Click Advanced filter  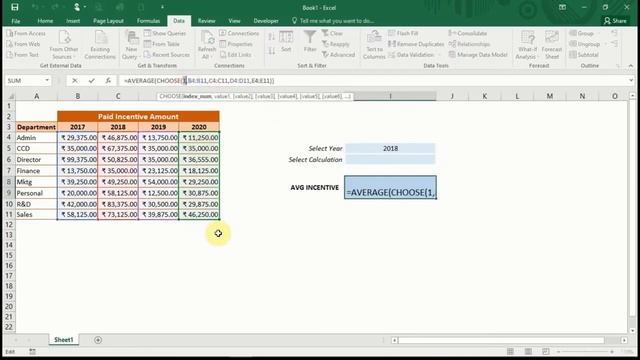(x=338, y=55)
